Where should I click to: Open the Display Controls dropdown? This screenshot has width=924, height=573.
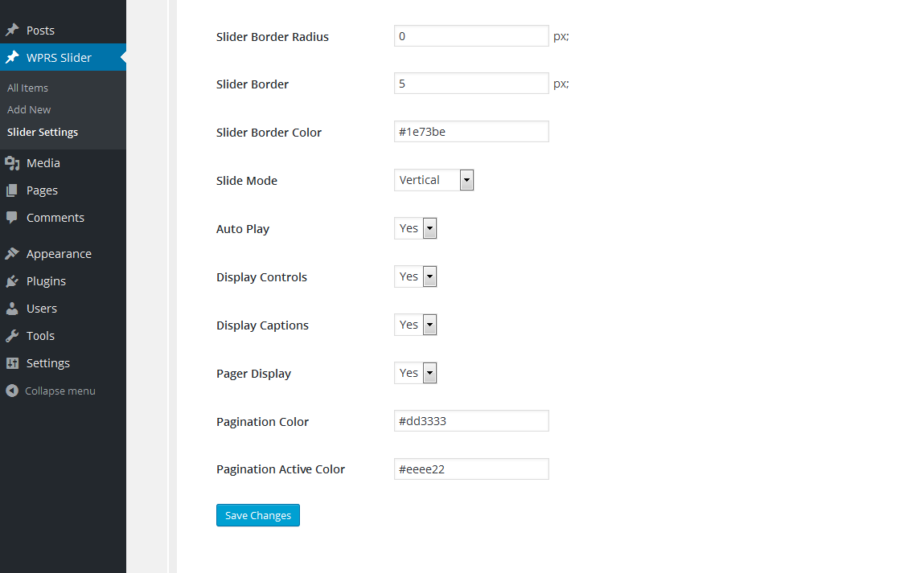(x=416, y=276)
